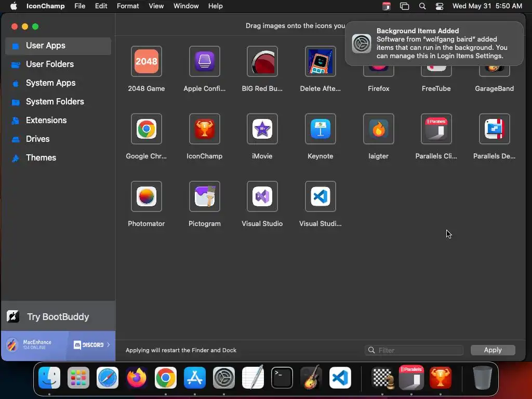Image resolution: width=532 pixels, height=399 pixels.
Task: Open Finder from the Dock
Action: pos(49,378)
